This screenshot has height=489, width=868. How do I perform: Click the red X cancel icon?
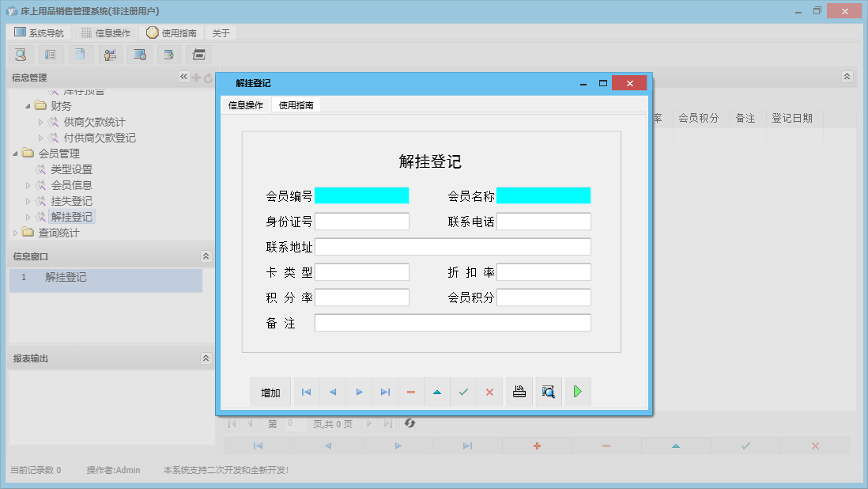pyautogui.click(x=489, y=392)
